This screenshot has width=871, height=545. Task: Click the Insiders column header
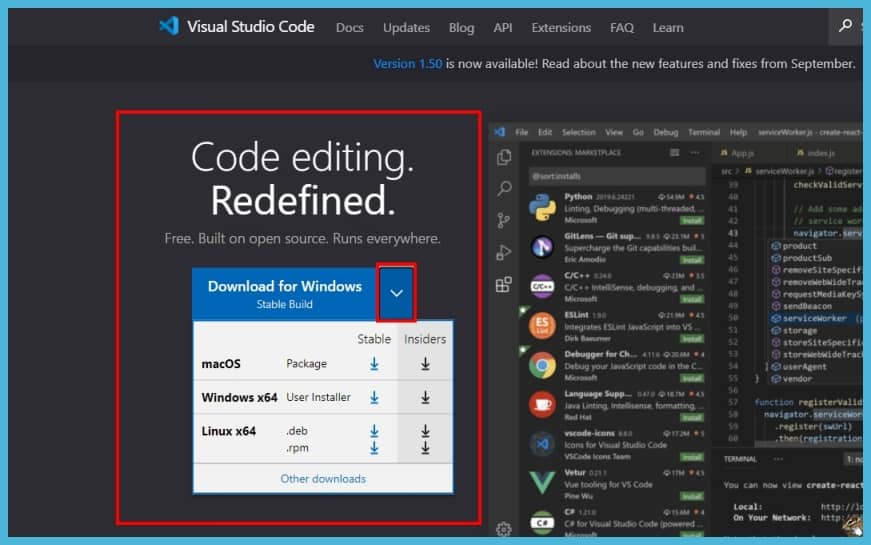pos(425,339)
